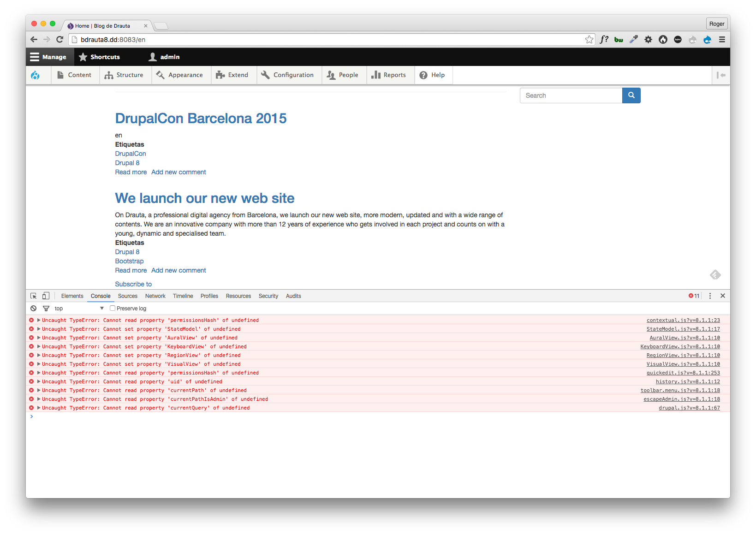Open the DrupalCon Barcelona 2015 article title

coord(201,119)
